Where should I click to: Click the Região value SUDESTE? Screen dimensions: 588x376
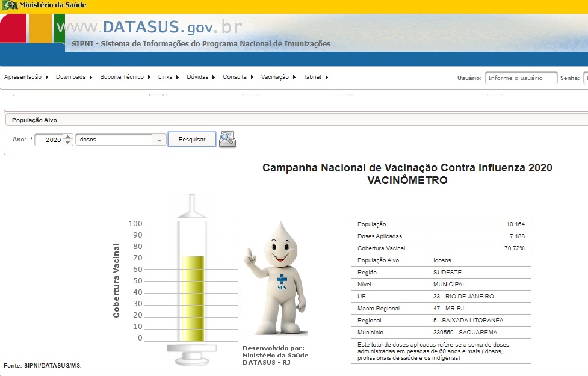tap(447, 272)
